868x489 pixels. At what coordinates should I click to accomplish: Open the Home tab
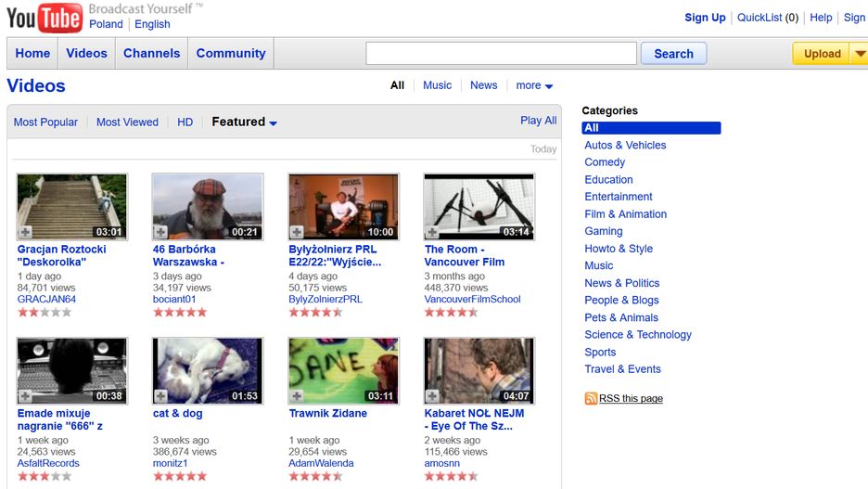point(32,53)
